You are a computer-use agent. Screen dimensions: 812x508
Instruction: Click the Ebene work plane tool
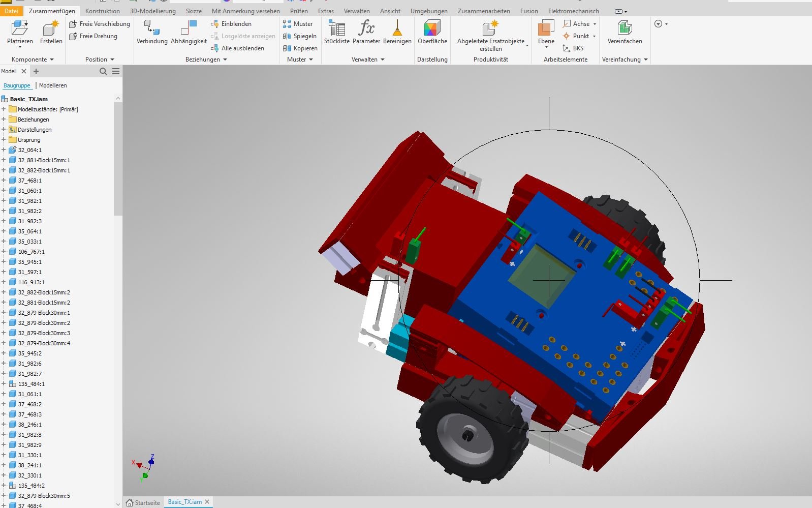[546, 33]
